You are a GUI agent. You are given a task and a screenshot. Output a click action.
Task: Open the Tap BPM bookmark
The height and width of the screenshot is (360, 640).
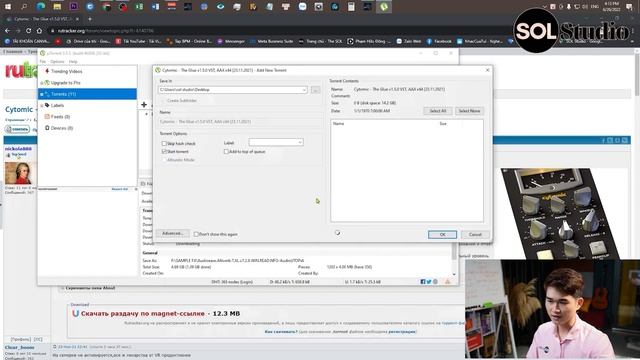click(189, 41)
